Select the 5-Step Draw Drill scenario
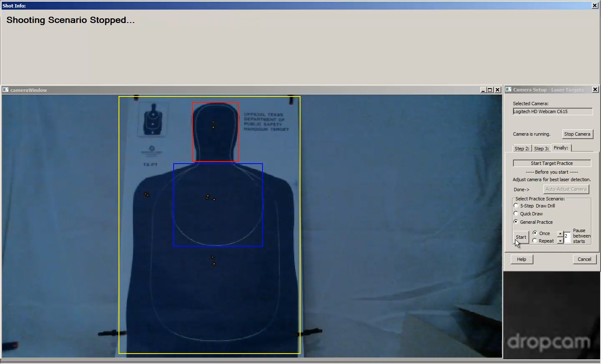The width and height of the screenshot is (601, 364). pyautogui.click(x=516, y=206)
